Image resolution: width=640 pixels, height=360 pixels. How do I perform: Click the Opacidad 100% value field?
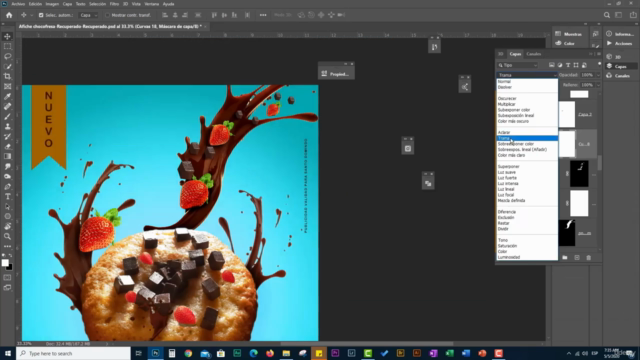pos(587,75)
